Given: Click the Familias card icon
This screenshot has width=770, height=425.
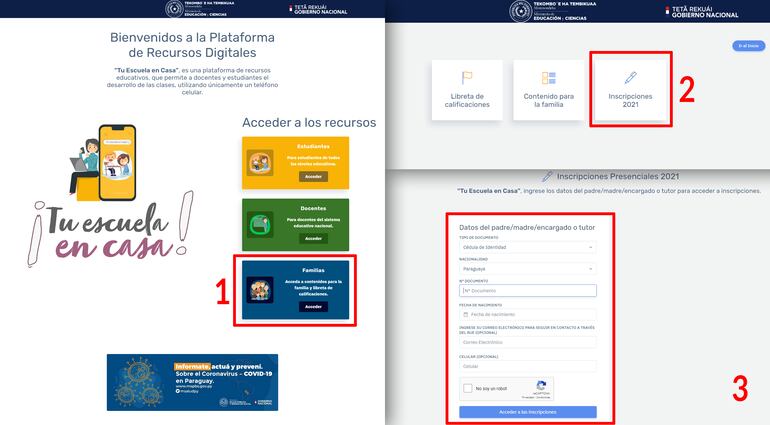Looking at the screenshot, I should (x=260, y=289).
